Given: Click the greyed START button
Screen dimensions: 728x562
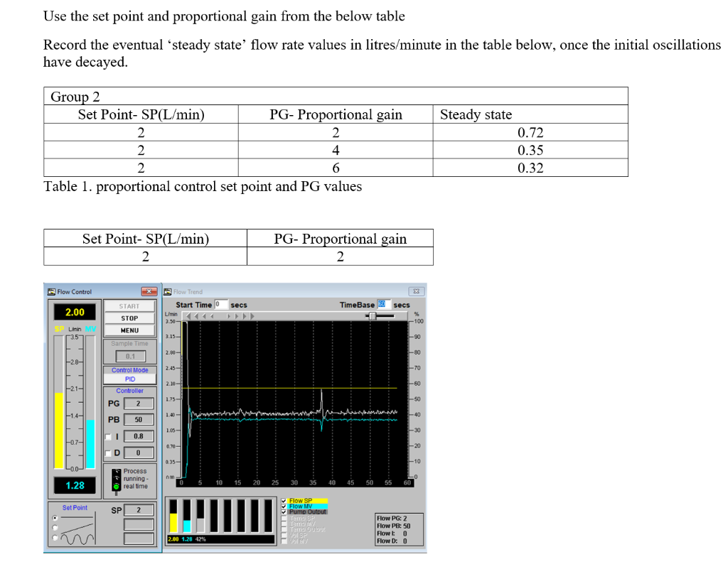Looking at the screenshot, I should click(x=129, y=306).
